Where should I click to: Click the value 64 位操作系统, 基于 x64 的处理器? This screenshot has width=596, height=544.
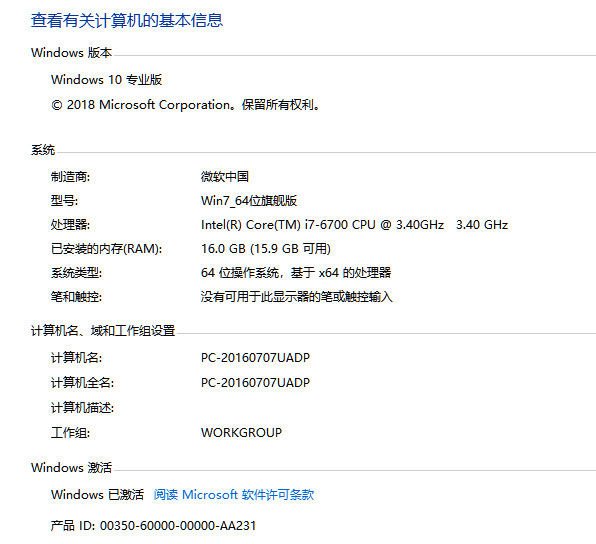[x=296, y=273]
